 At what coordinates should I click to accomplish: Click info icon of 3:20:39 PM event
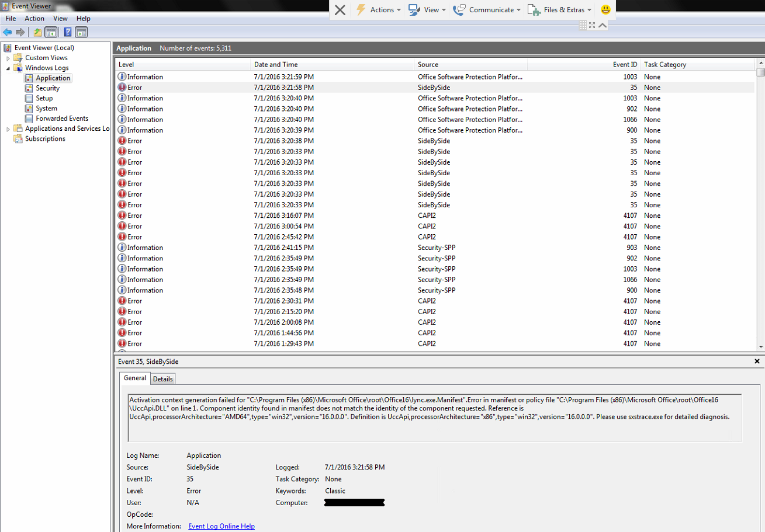(x=122, y=130)
